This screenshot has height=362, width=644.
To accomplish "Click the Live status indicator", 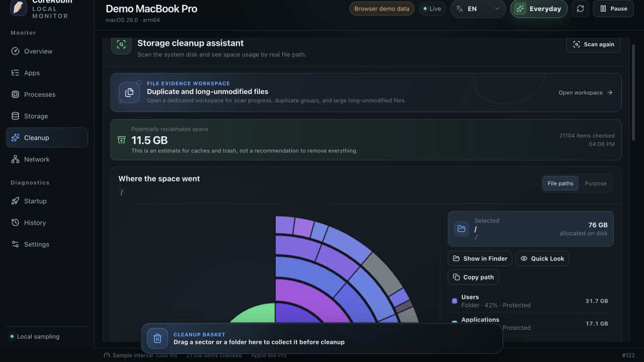I will pyautogui.click(x=432, y=9).
